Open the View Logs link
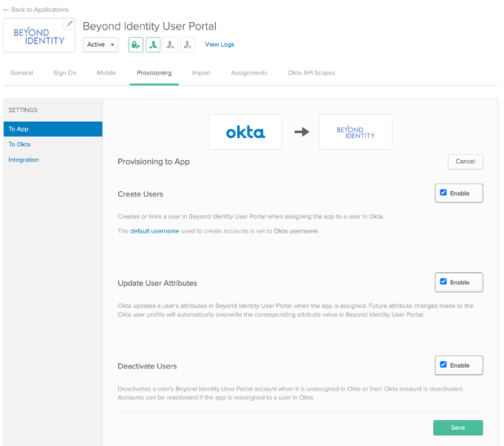This screenshot has width=504, height=446. (x=219, y=45)
